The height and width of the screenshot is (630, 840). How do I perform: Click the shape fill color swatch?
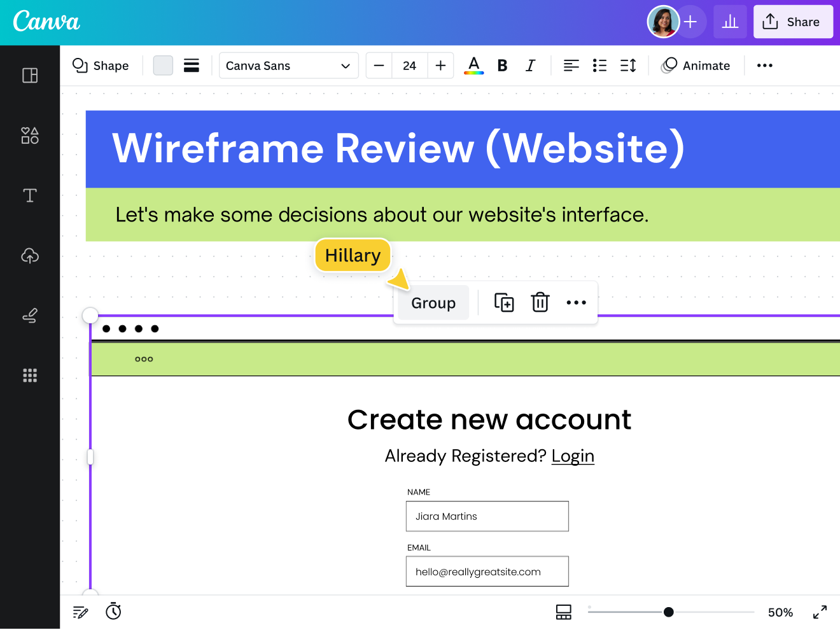point(163,66)
